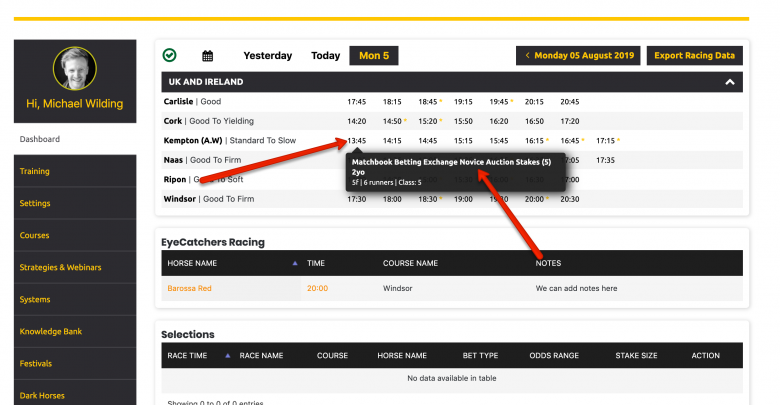This screenshot has width=780, height=405.
Task: Open Knowledge Bank in the sidebar
Action: [x=50, y=331]
